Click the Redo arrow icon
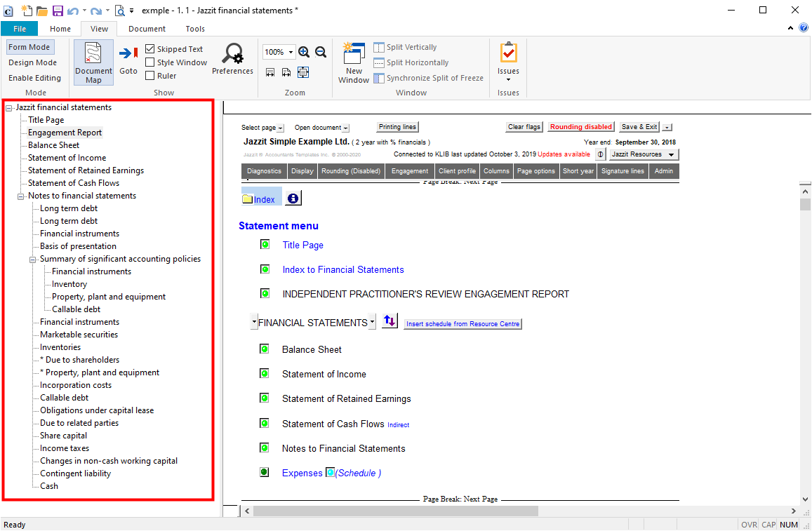Screen dimensions: 812x531 tap(95, 11)
